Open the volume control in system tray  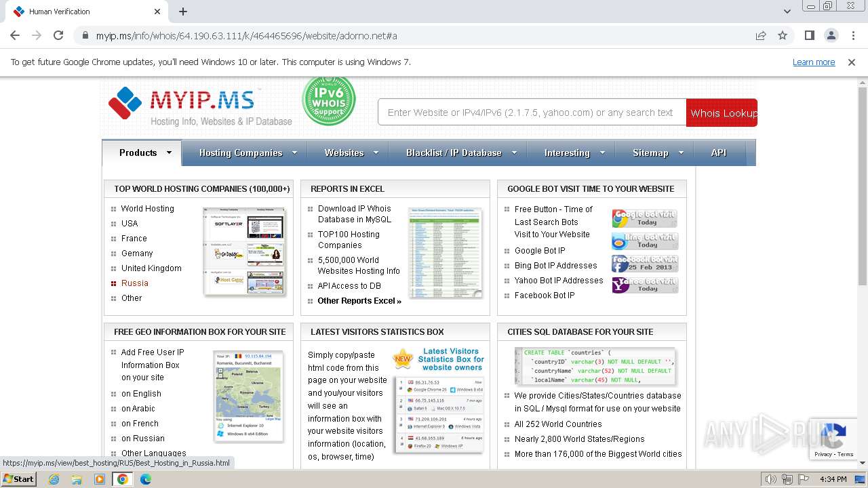tap(770, 479)
